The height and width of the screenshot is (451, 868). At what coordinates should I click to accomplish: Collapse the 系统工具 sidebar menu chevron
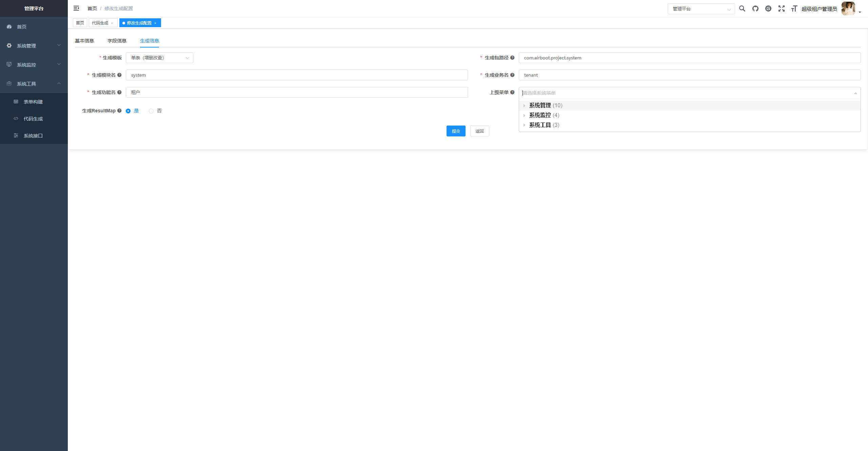click(x=59, y=83)
